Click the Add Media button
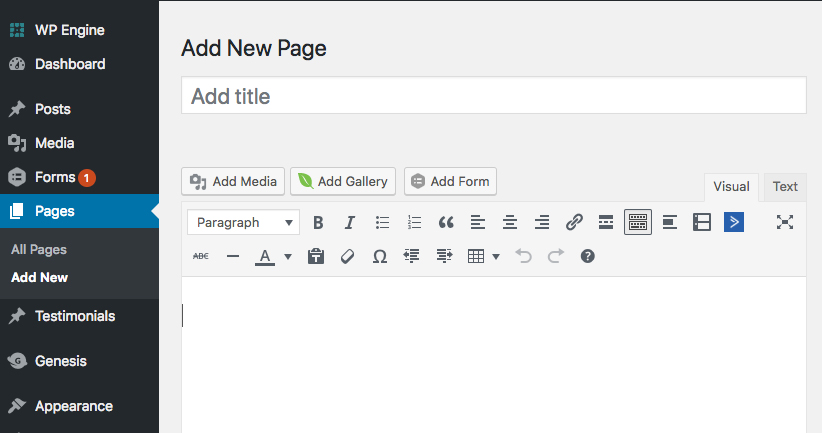The height and width of the screenshot is (433, 822). (233, 181)
